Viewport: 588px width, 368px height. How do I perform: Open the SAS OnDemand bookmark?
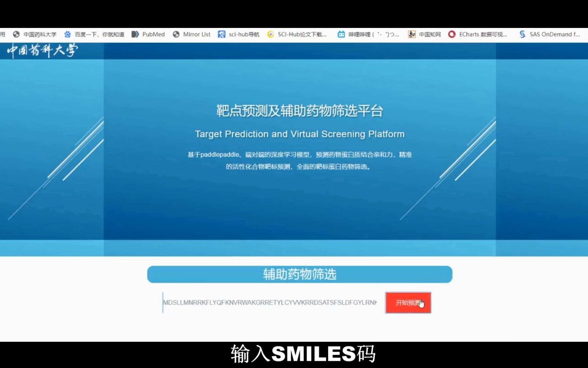[x=550, y=34]
